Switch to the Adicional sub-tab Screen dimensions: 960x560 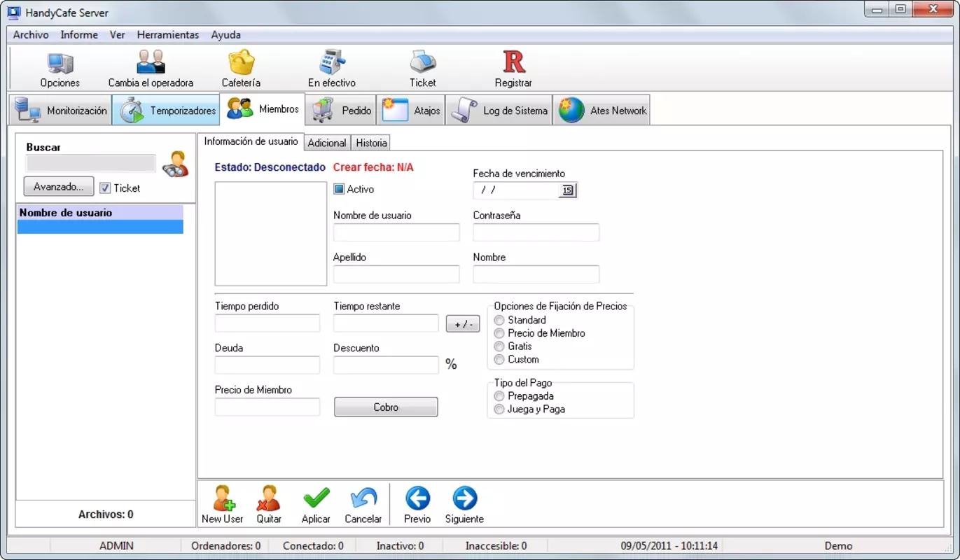pyautogui.click(x=327, y=143)
